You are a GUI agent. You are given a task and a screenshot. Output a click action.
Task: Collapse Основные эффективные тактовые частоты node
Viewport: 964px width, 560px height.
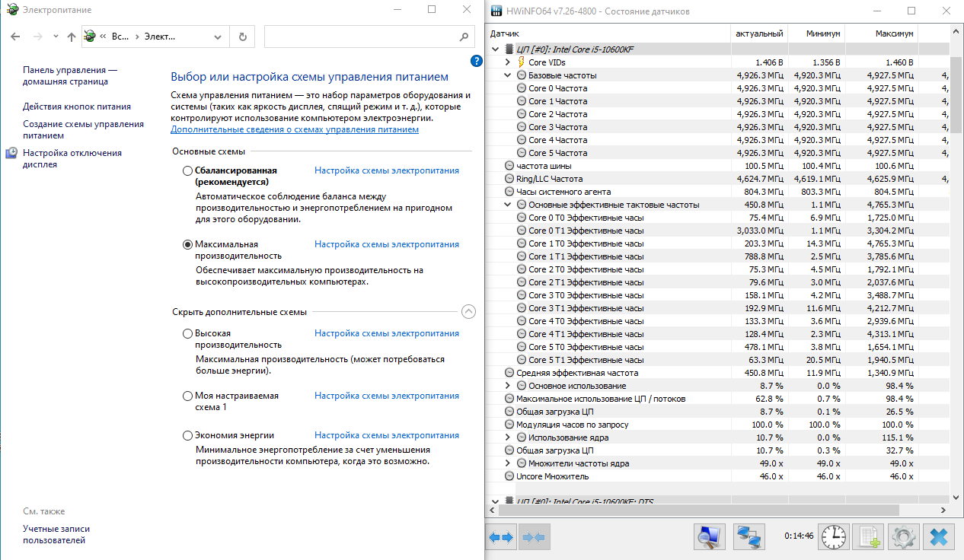tap(508, 205)
